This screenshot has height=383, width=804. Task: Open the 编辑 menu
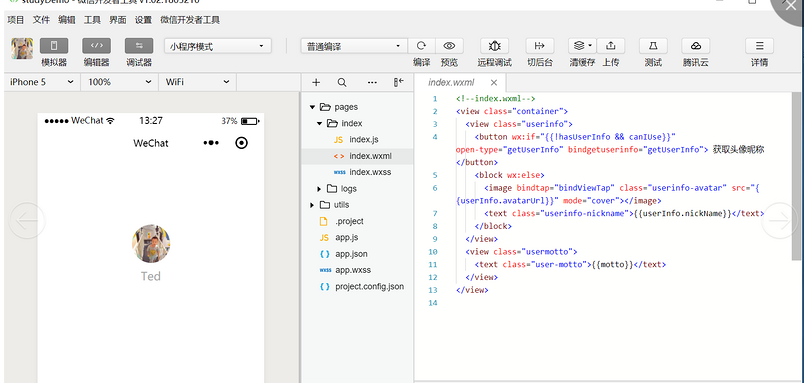click(67, 21)
